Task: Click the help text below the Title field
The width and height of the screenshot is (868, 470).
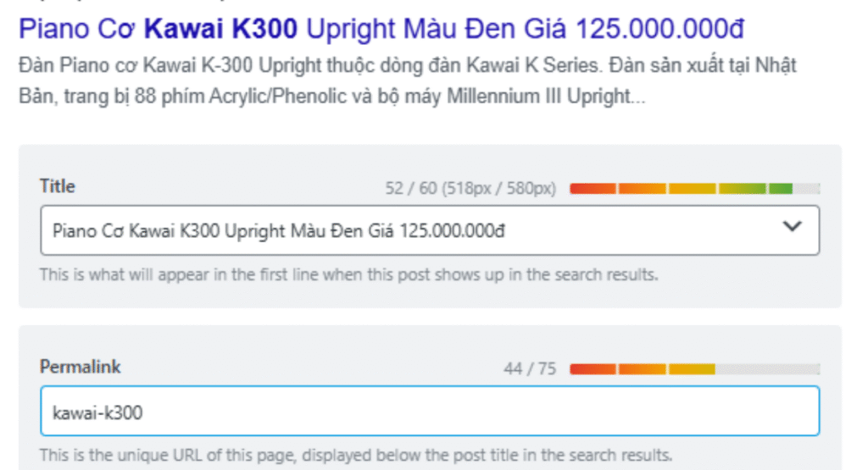Action: point(348,275)
